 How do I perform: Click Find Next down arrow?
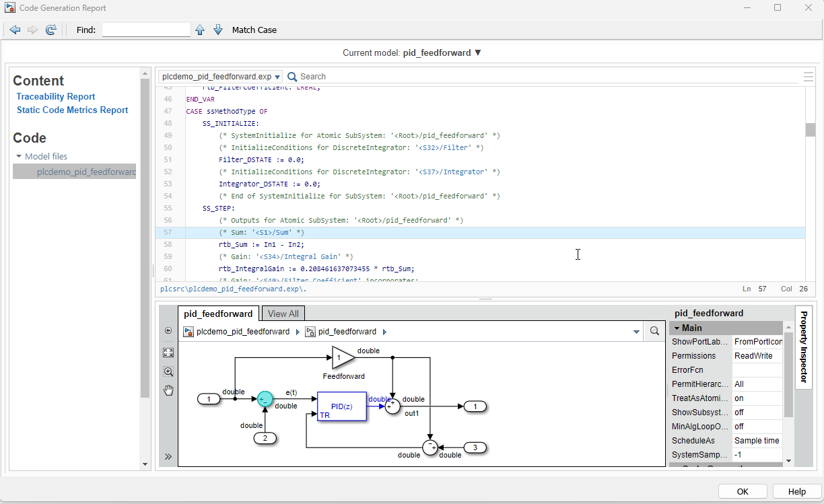click(218, 30)
